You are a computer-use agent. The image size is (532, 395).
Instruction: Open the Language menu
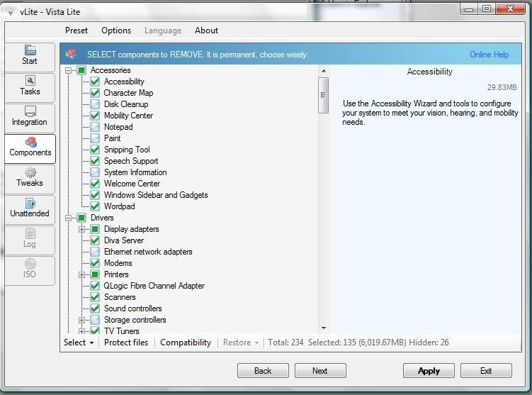click(x=163, y=30)
